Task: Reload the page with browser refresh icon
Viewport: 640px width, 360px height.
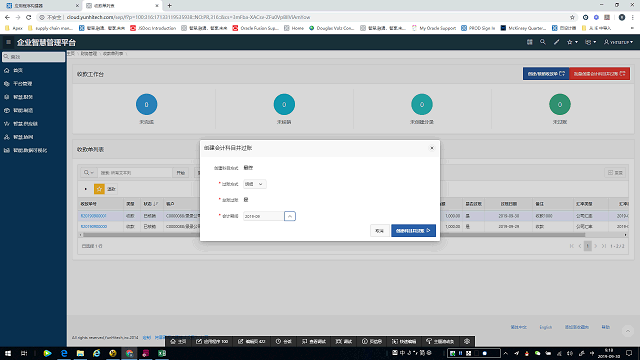Action: coord(29,17)
